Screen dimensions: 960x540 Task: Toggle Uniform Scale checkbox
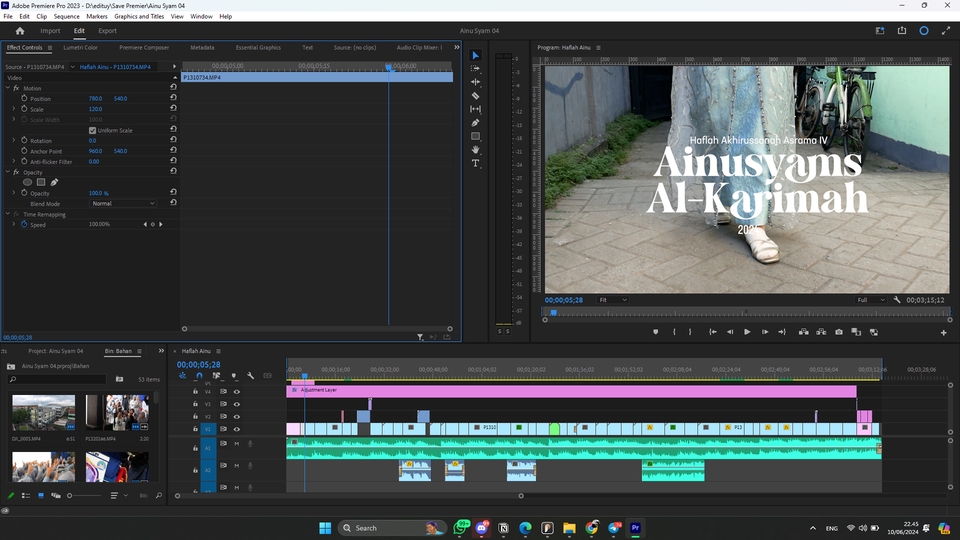[92, 130]
